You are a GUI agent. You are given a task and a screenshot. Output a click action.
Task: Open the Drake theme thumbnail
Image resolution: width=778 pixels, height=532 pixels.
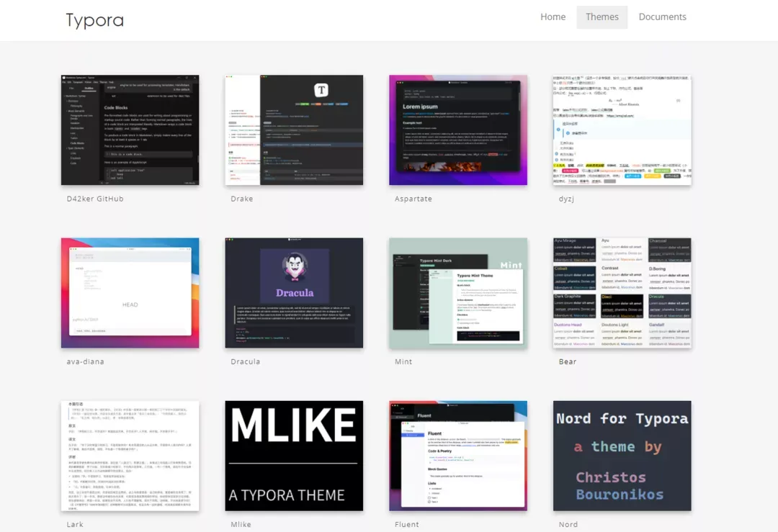[294, 130]
